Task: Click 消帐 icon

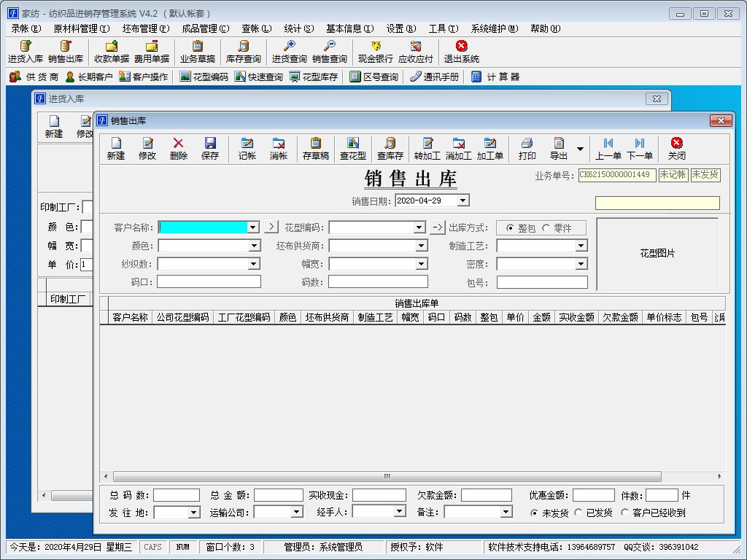Action: tap(279, 149)
